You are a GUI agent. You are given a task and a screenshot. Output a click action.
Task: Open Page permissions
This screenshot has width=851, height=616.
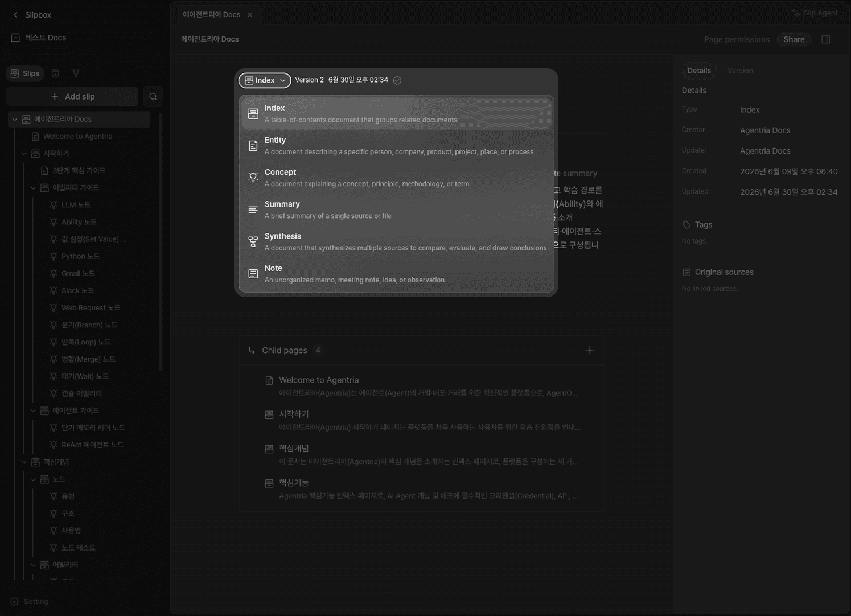(x=737, y=39)
